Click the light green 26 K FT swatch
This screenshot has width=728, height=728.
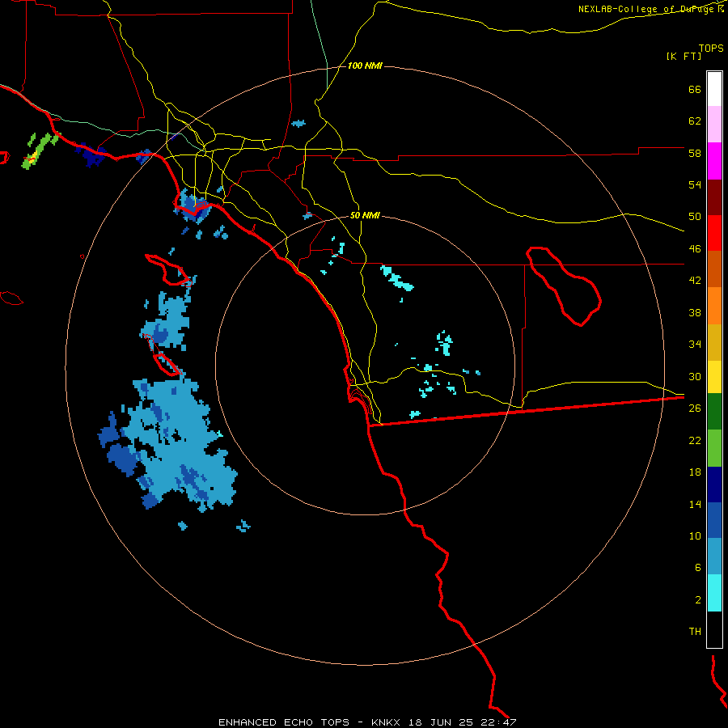[714, 447]
